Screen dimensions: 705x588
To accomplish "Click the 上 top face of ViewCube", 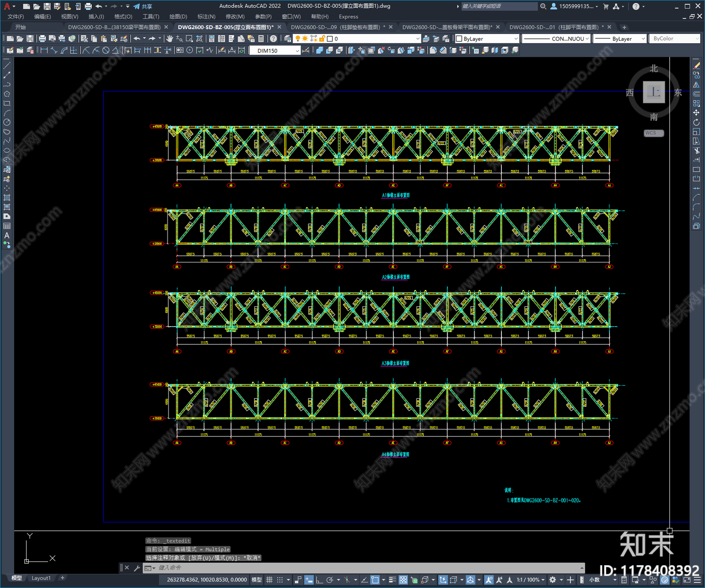I will pos(654,92).
